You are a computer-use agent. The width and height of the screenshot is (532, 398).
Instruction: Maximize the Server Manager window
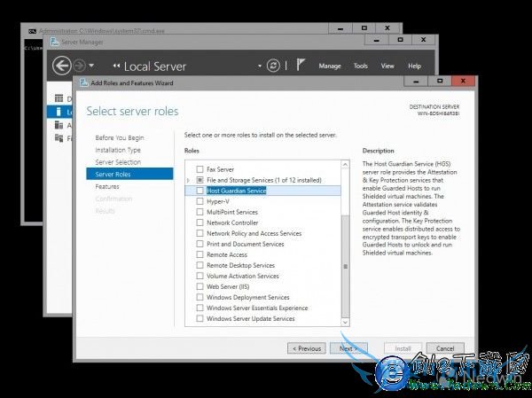tap(400, 40)
